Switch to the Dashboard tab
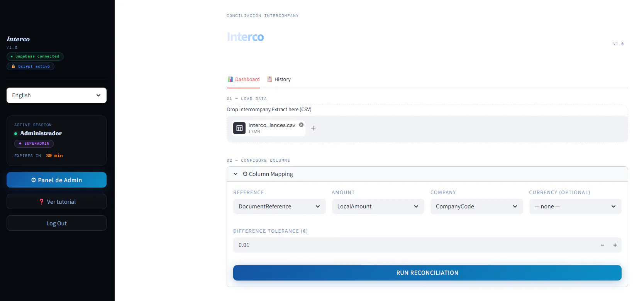644x301 pixels. click(243, 79)
